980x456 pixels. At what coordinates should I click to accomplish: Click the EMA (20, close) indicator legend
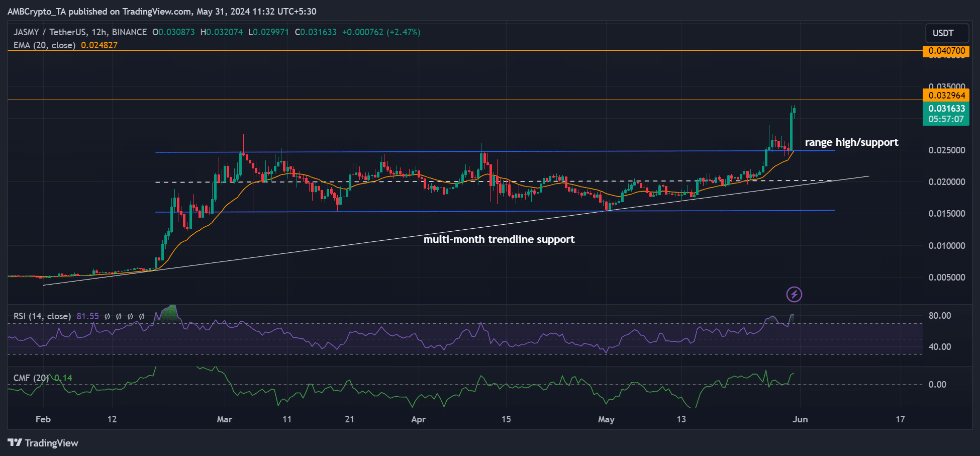pos(44,45)
